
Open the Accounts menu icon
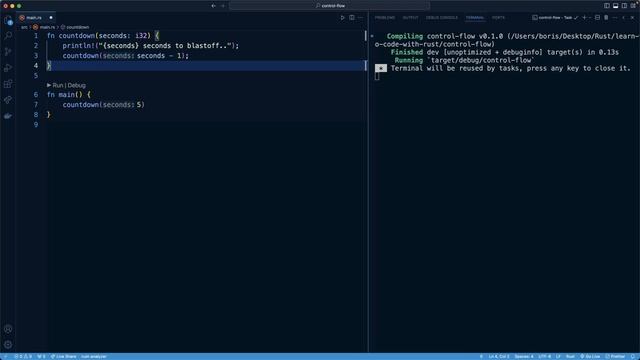[8, 329]
